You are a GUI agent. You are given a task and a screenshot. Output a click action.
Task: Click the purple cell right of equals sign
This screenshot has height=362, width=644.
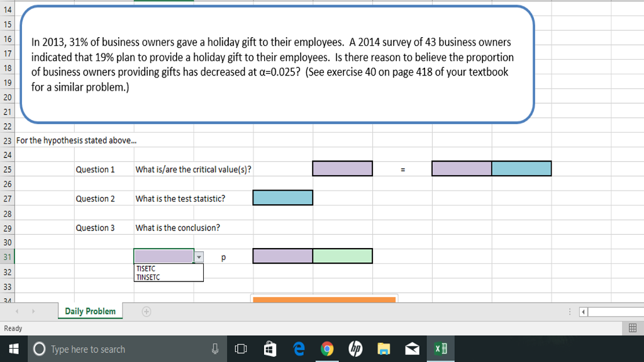point(462,169)
